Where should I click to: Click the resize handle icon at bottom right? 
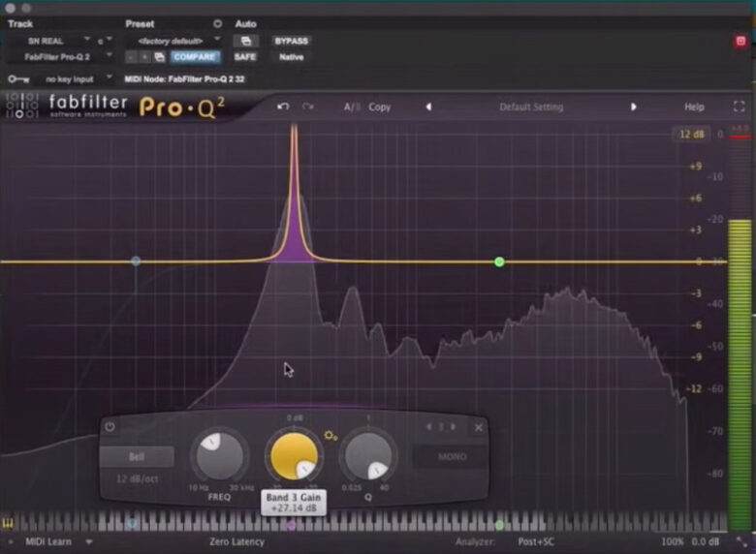point(741,542)
